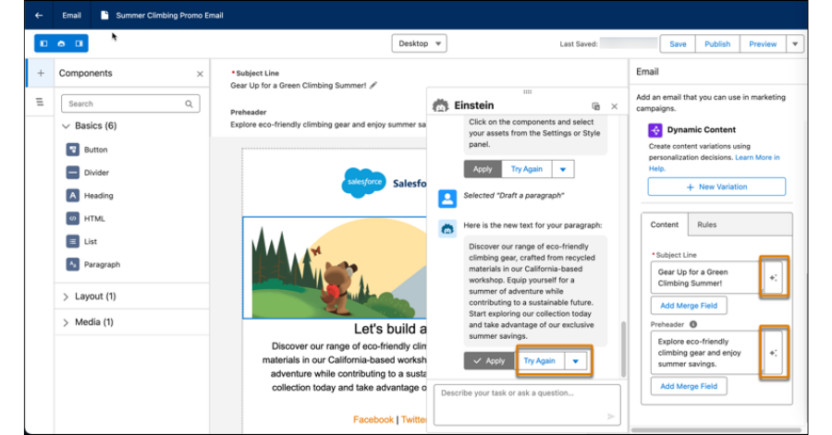Expand the Media (1) section
The height and width of the screenshot is (435, 832).
point(66,323)
